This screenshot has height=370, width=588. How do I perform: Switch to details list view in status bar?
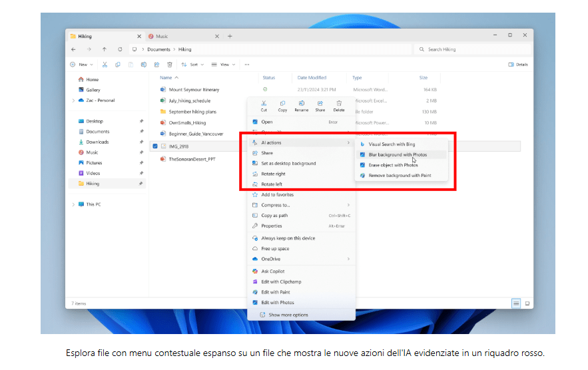point(515,303)
